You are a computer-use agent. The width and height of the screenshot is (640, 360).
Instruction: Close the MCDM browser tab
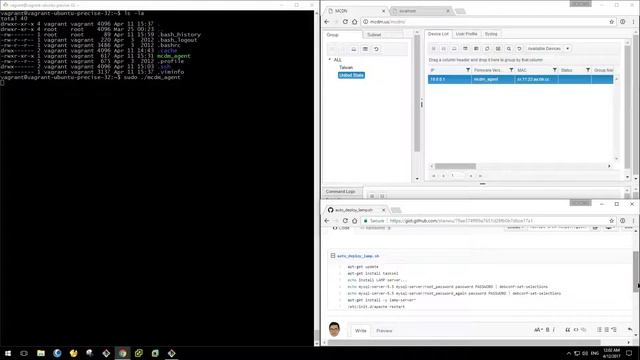coord(383,11)
